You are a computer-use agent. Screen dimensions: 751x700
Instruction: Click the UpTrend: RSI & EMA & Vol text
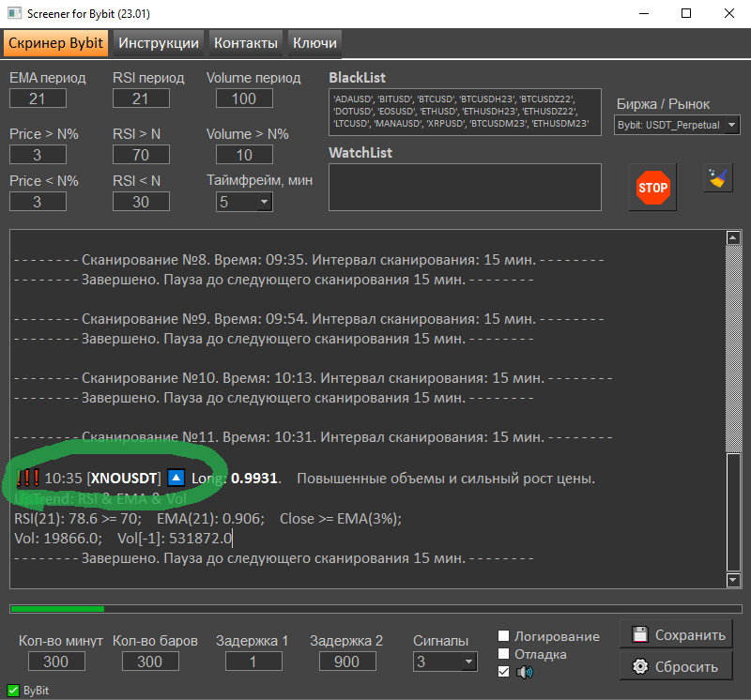(100, 499)
